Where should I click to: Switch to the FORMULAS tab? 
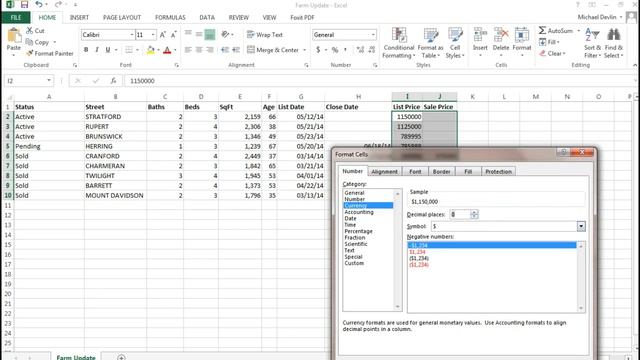(x=170, y=18)
